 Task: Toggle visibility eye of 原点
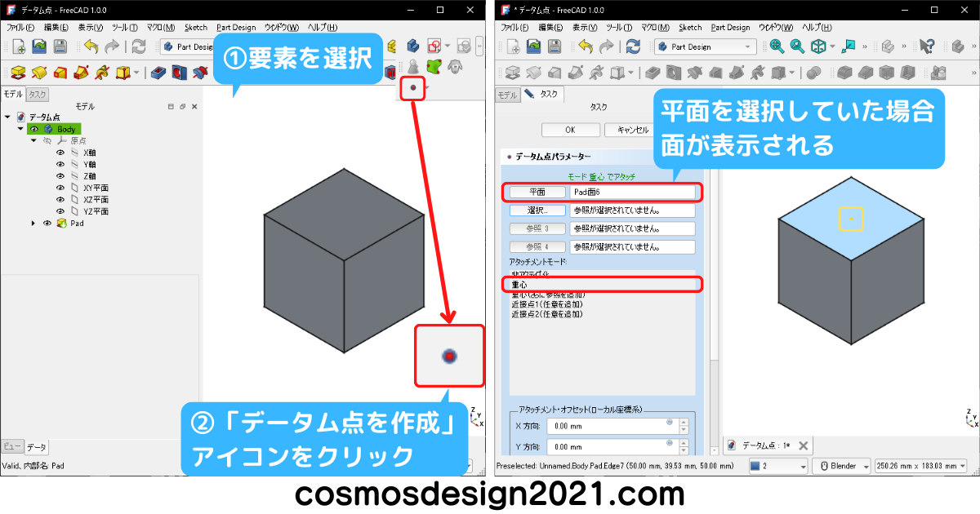[x=47, y=140]
